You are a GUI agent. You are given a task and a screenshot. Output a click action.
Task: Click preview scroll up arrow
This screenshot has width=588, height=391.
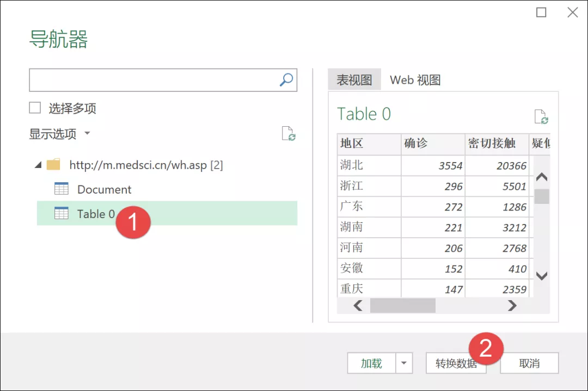click(x=542, y=177)
